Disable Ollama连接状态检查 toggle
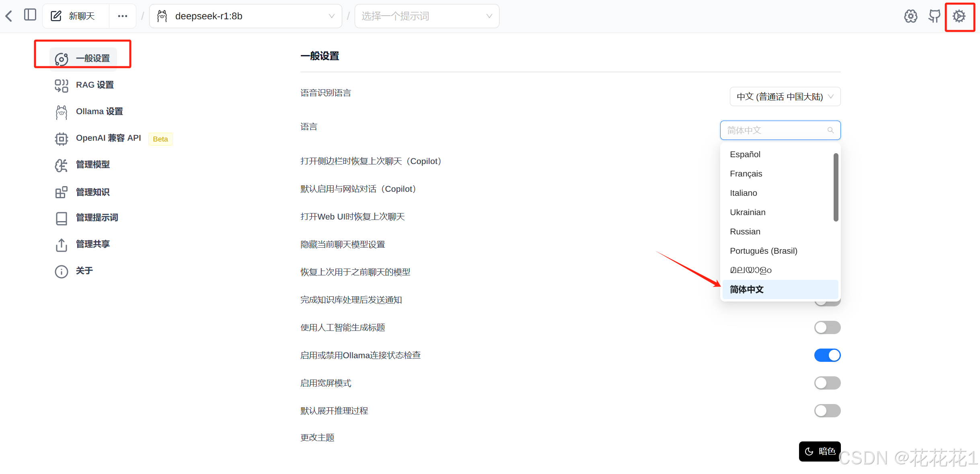 coord(827,355)
